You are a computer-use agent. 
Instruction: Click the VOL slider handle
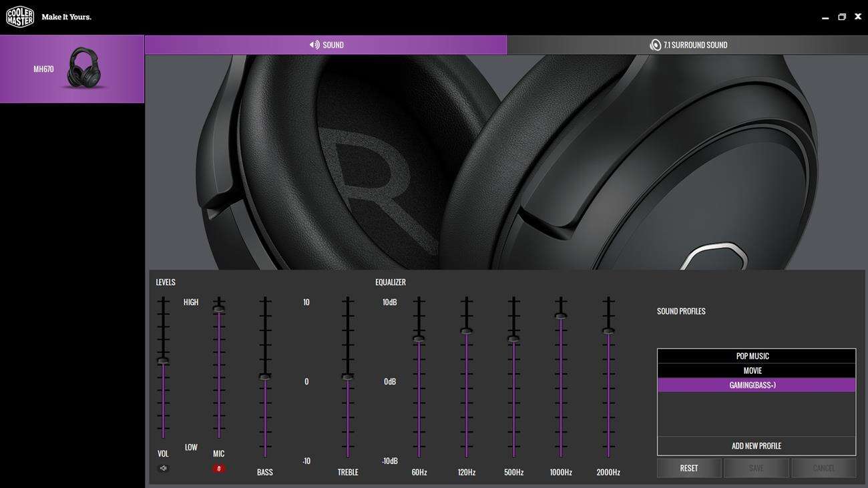163,361
